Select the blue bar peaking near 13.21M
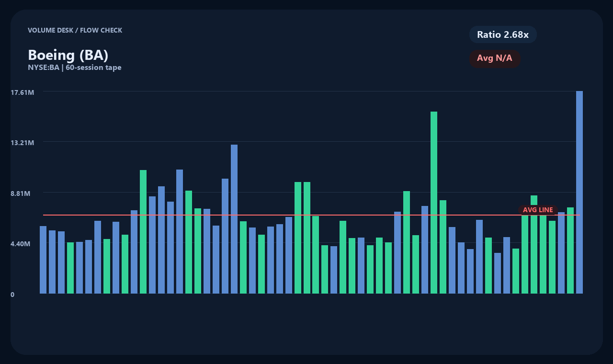The image size is (613, 364). coord(234,219)
